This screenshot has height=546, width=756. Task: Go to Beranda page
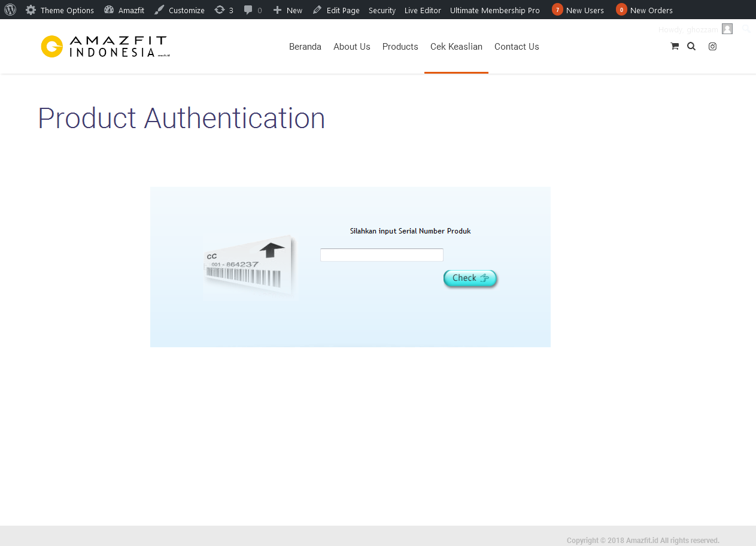tap(305, 47)
